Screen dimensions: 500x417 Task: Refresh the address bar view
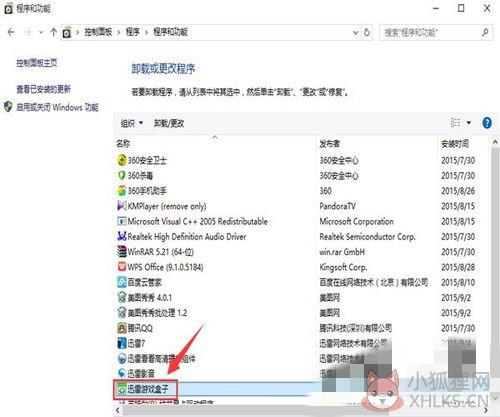[x=367, y=32]
